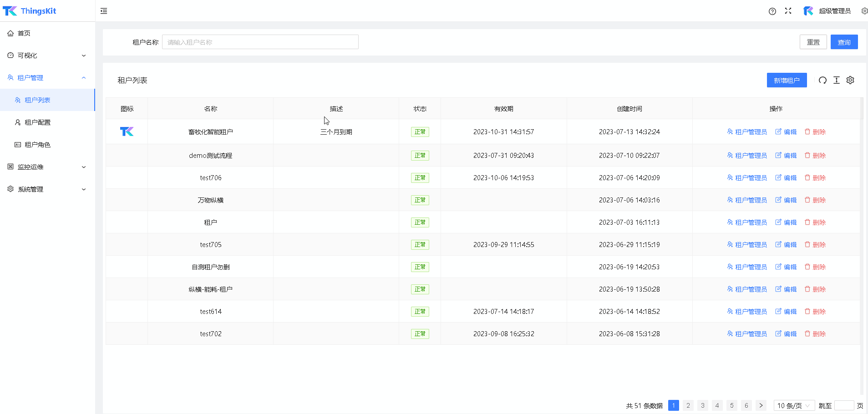Expand the 可视化 menu
868x414 pixels.
[47, 56]
